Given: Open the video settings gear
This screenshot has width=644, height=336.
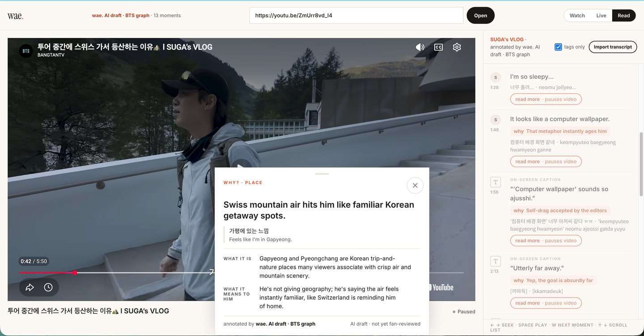Looking at the screenshot, I should pos(457,47).
